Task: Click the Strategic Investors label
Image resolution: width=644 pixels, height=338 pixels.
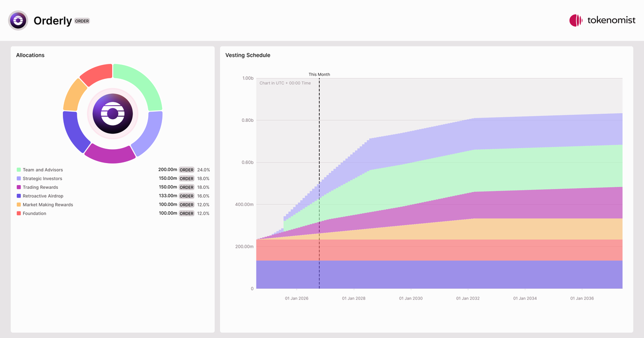Action: (x=42, y=179)
